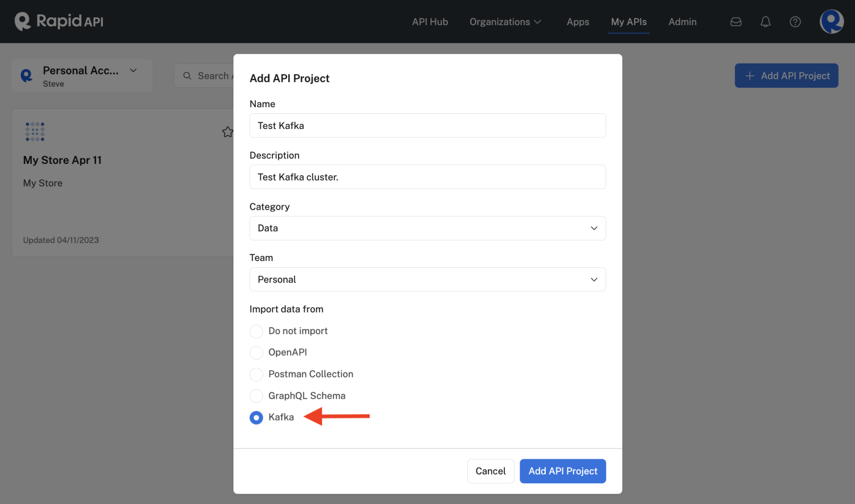Viewport: 855px width, 504px height.
Task: Switch to My APIs
Action: coord(629,22)
